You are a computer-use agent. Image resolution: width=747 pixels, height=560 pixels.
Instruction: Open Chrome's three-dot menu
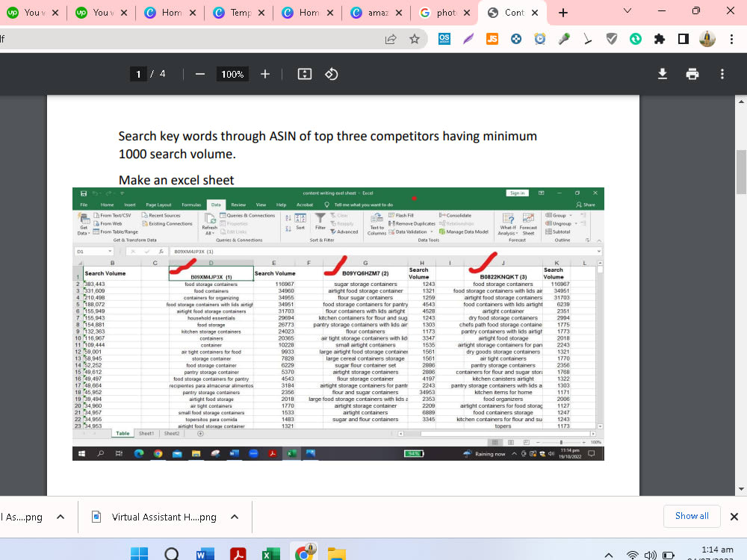click(x=732, y=39)
